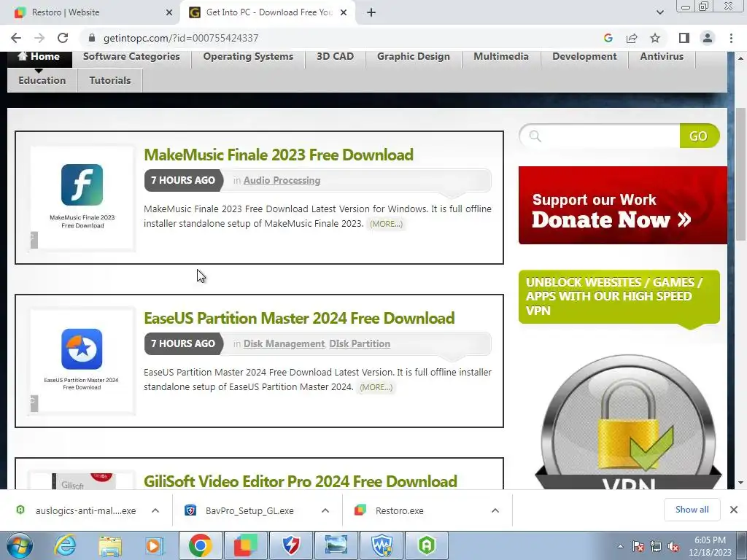747x560 pixels.
Task: Click the padlock site info icon
Action: (92, 38)
